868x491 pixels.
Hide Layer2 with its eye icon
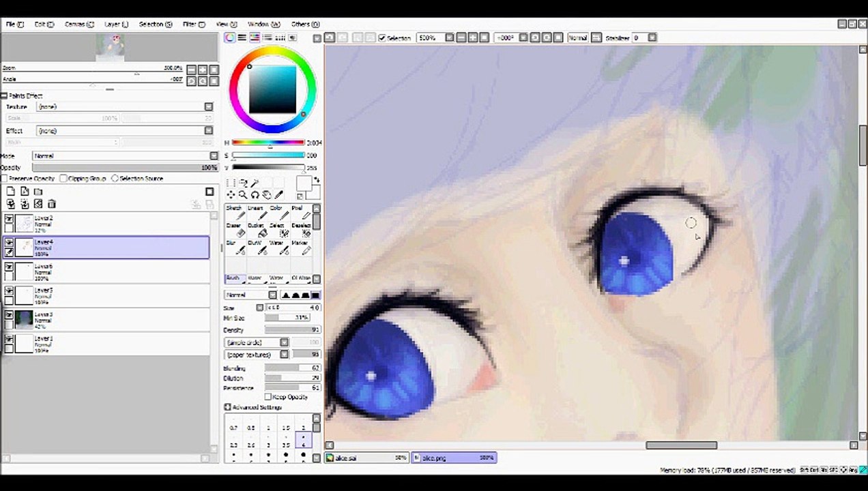click(9, 219)
